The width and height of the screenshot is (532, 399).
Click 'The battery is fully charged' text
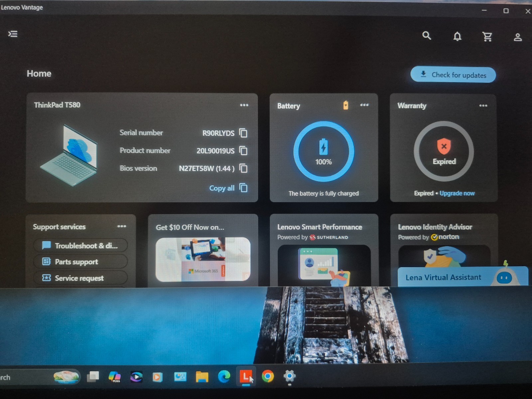pos(324,193)
